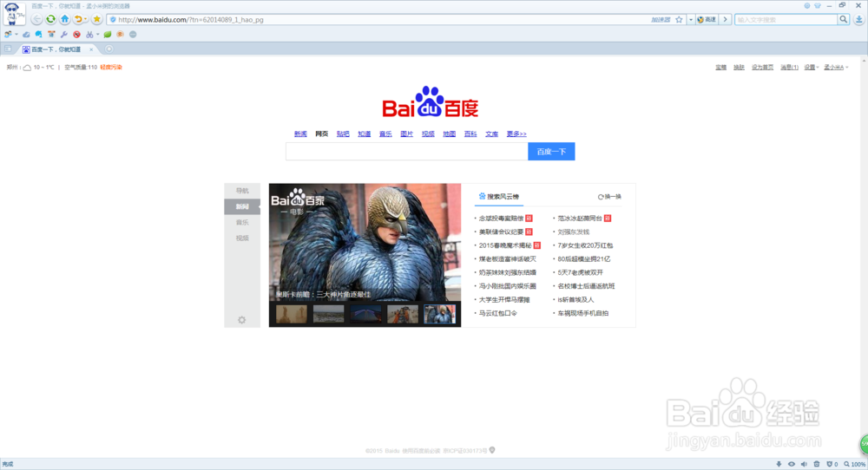Open the 地图 link above the search box

[449, 134]
